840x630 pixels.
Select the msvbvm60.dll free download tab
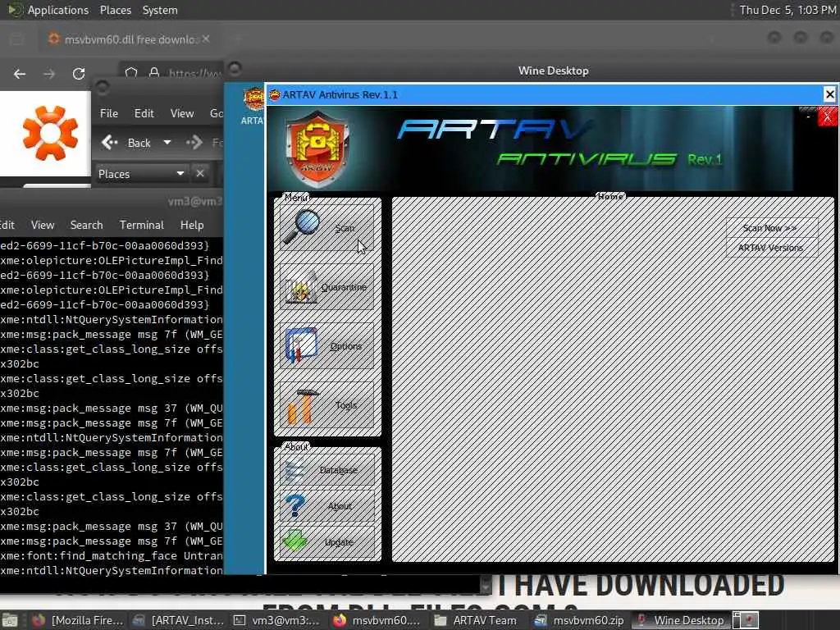click(x=127, y=39)
